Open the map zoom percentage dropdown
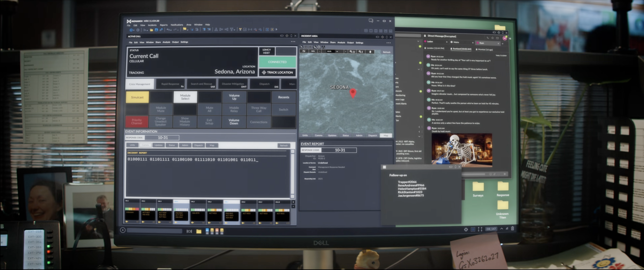 click(x=337, y=51)
